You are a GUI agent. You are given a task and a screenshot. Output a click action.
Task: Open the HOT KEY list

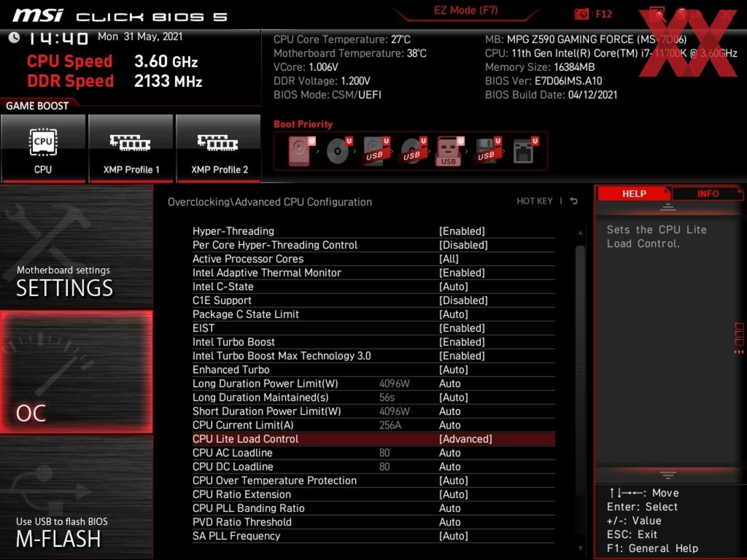coord(534,201)
